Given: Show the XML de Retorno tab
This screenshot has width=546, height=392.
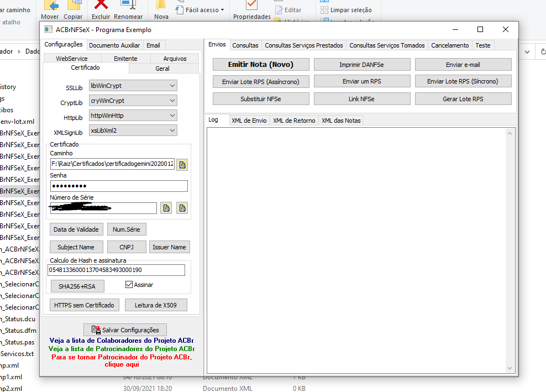Looking at the screenshot, I should pos(294,121).
